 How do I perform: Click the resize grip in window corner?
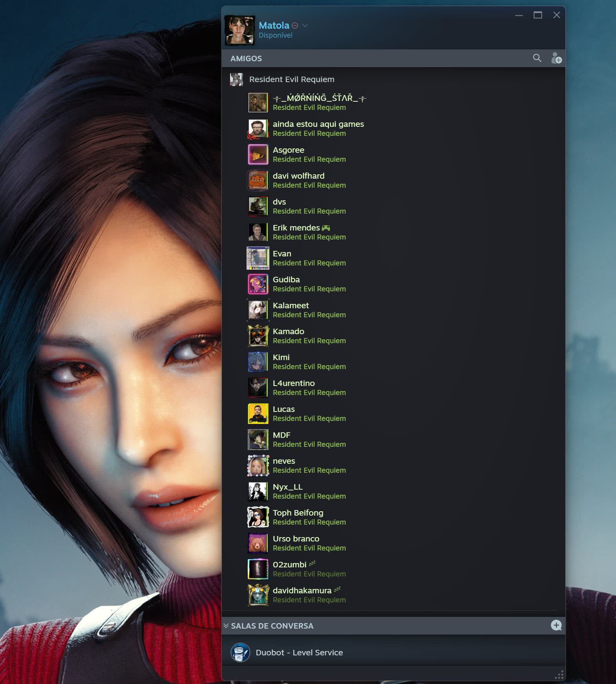559,675
